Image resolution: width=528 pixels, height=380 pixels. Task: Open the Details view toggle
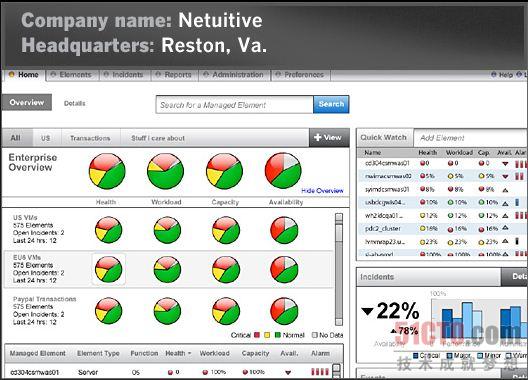[x=75, y=103]
